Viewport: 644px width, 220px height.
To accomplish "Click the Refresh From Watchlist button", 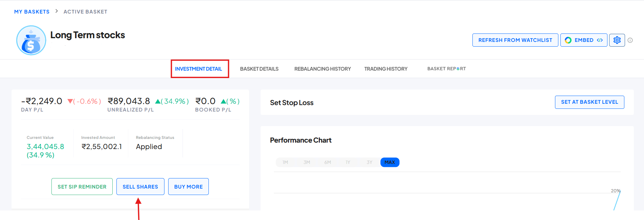I will point(515,40).
